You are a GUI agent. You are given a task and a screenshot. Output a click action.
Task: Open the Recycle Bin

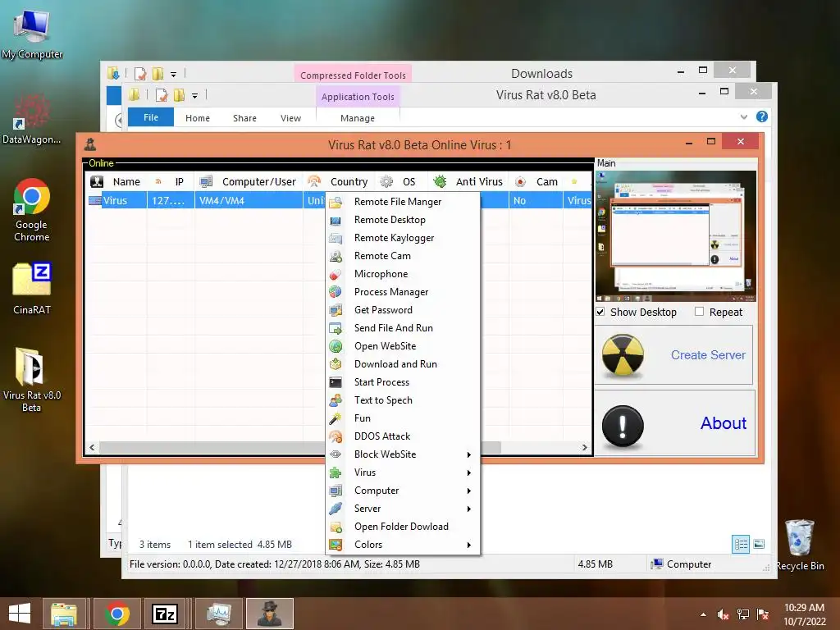coord(800,545)
